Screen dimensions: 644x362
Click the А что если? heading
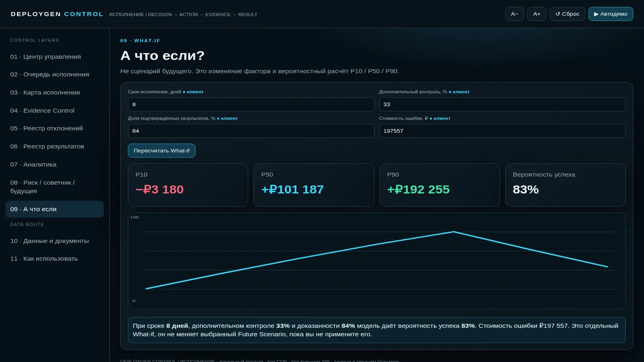[162, 56]
